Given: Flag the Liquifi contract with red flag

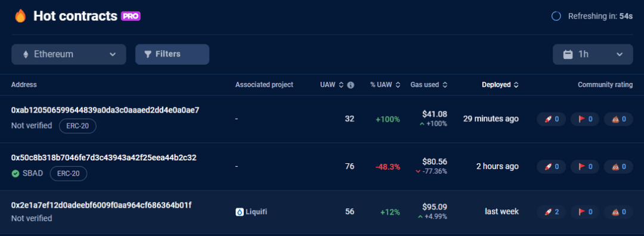Looking at the screenshot, I should coord(585,212).
